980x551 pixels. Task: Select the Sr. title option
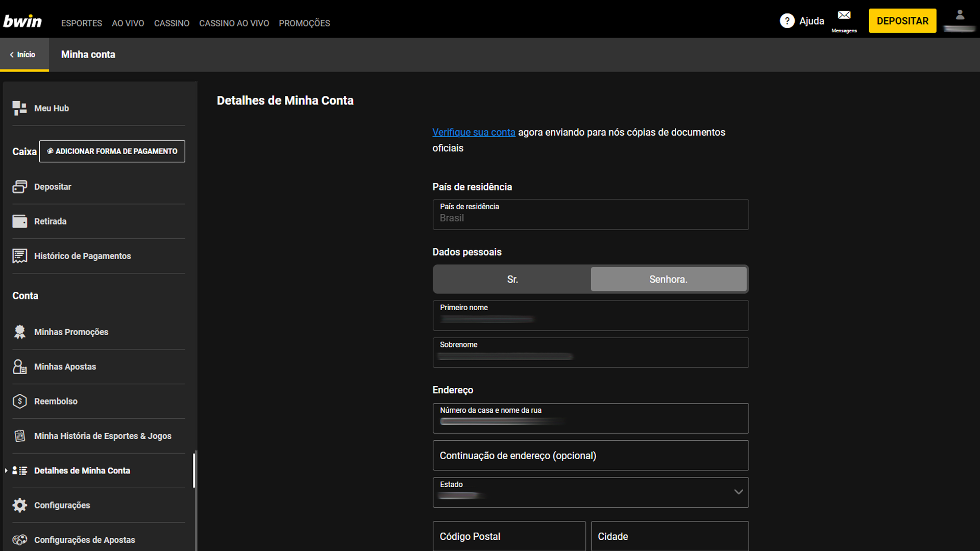pos(512,279)
